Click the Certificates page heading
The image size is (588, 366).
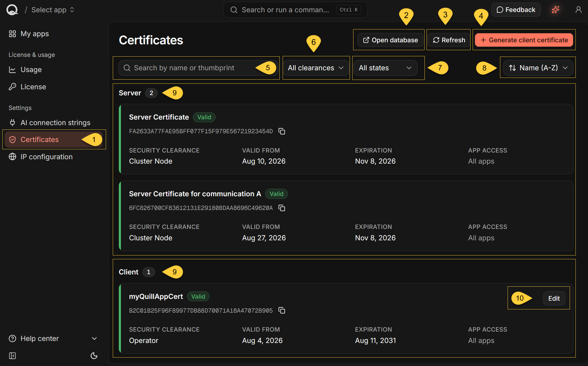(151, 40)
